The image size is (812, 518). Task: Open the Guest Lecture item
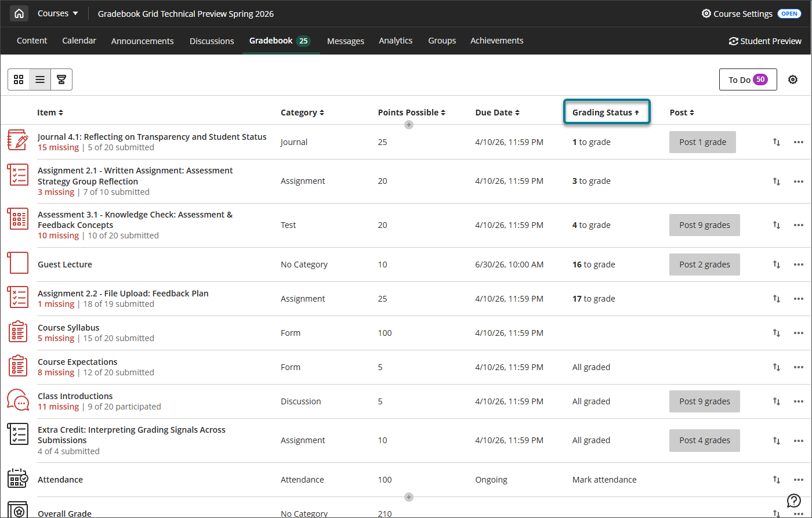click(65, 265)
